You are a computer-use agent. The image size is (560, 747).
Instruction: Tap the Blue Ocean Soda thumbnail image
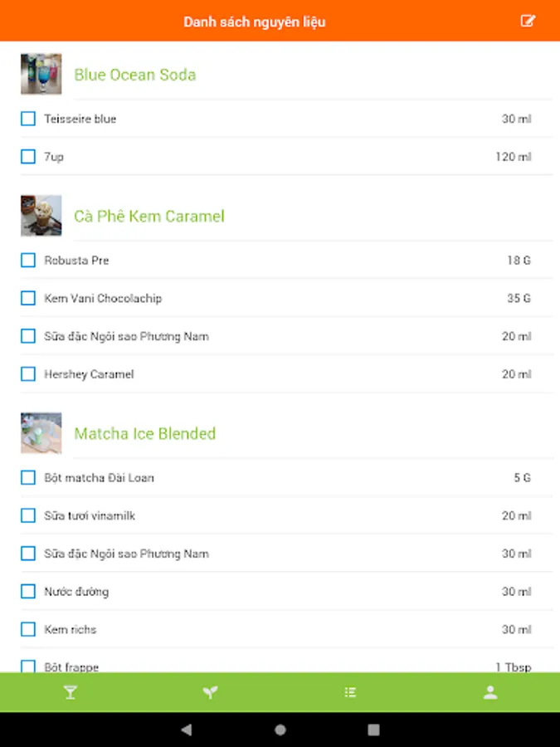(41, 74)
